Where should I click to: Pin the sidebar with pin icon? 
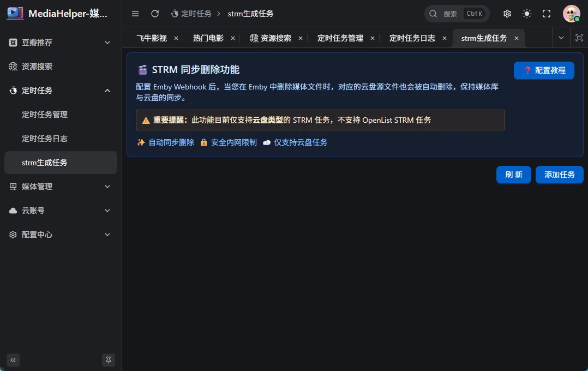pos(109,360)
